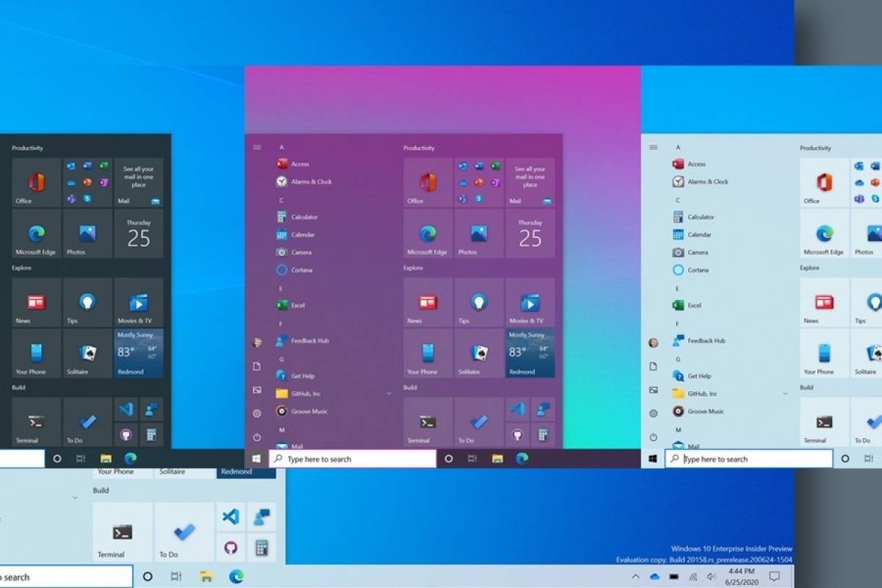Check the forecast on the Mostly Sunny weather tile
882x588 pixels.
click(x=529, y=354)
